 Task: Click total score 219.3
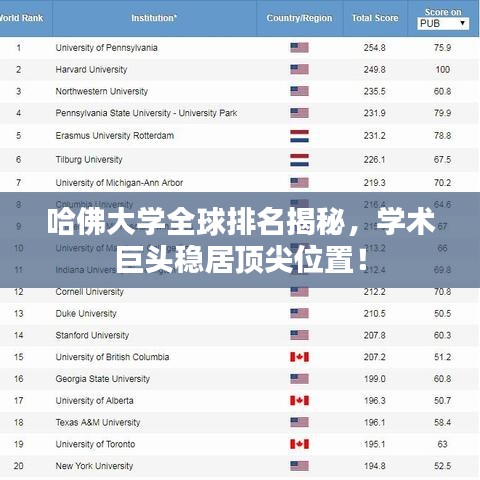[x=375, y=183]
